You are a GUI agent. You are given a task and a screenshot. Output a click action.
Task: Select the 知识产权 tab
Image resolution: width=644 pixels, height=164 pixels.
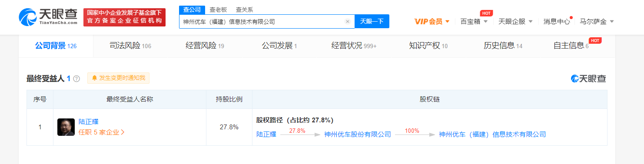point(428,46)
